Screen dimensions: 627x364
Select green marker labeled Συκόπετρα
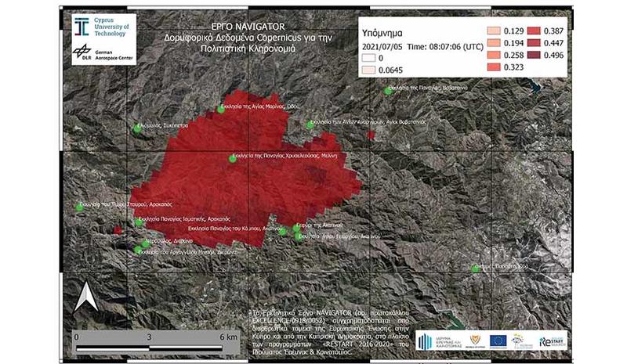137,128
